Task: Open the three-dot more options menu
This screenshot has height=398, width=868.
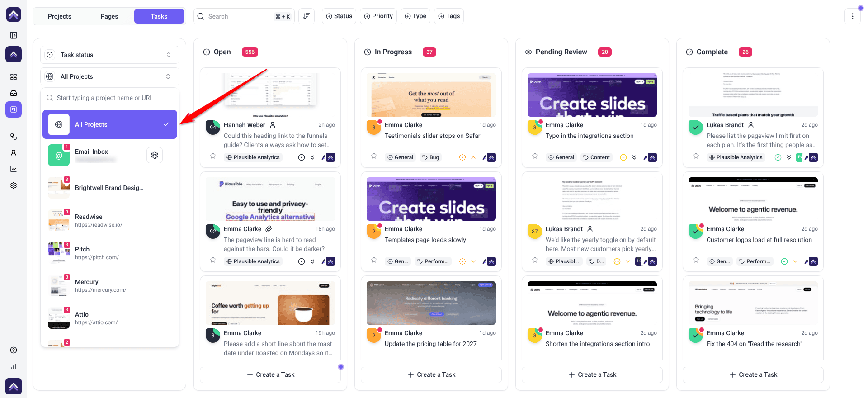Action: coord(853,16)
